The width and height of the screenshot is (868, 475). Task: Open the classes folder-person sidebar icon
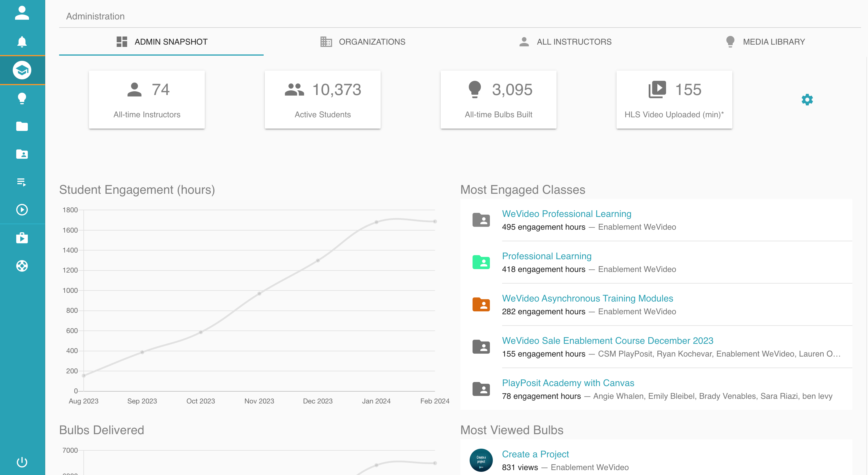pos(22,154)
